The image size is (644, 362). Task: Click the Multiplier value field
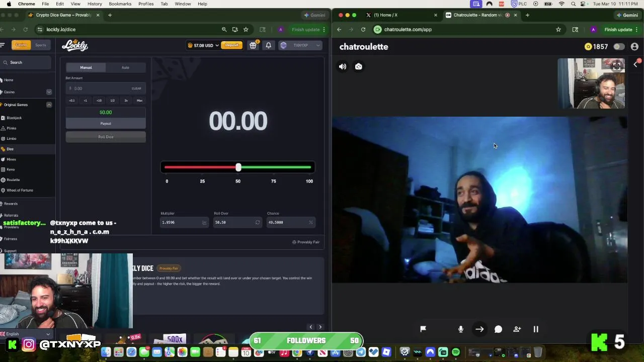(x=184, y=222)
